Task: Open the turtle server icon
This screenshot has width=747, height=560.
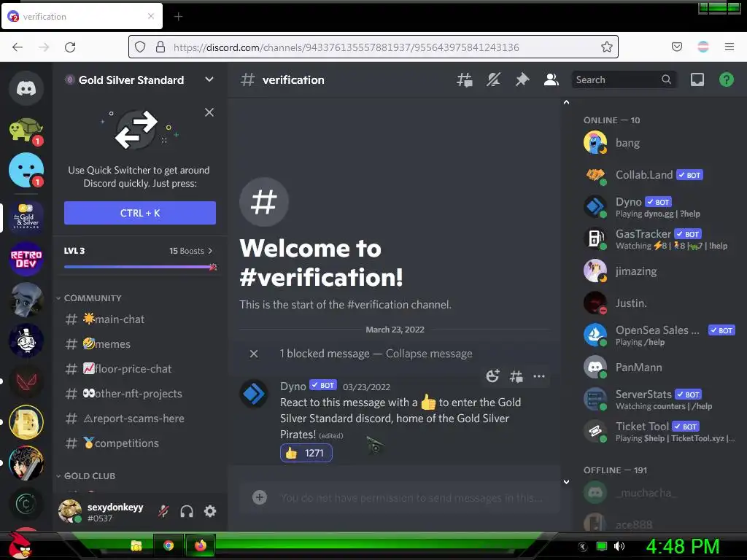Action: pyautogui.click(x=26, y=129)
